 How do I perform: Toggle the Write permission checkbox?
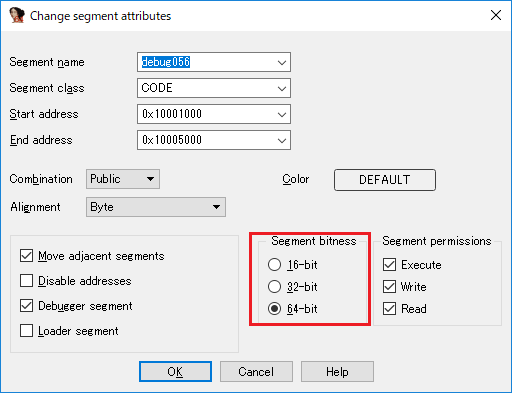point(389,287)
